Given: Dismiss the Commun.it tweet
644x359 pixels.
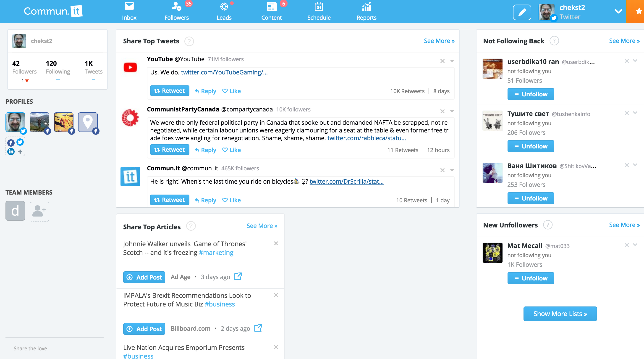Looking at the screenshot, I should [442, 170].
